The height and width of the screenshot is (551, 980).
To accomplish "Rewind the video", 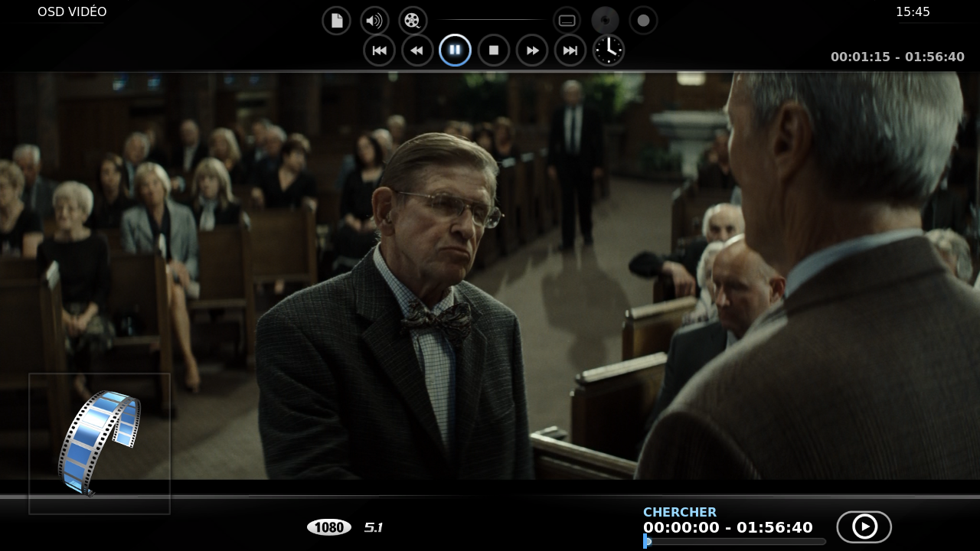I will point(417,51).
